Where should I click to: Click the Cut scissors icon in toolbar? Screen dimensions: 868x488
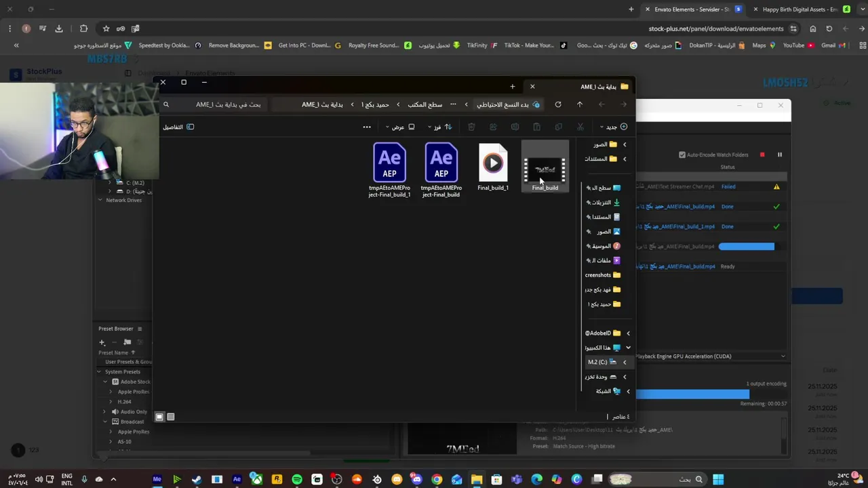580,127
